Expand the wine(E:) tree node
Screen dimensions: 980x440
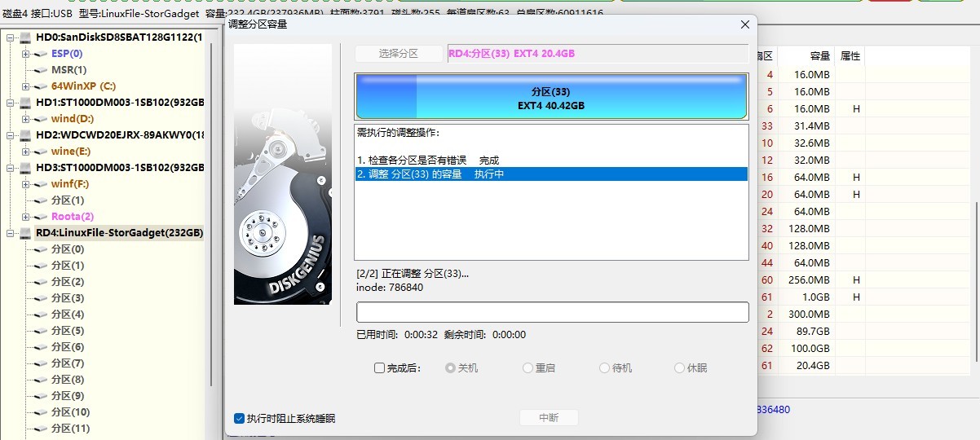tap(26, 152)
